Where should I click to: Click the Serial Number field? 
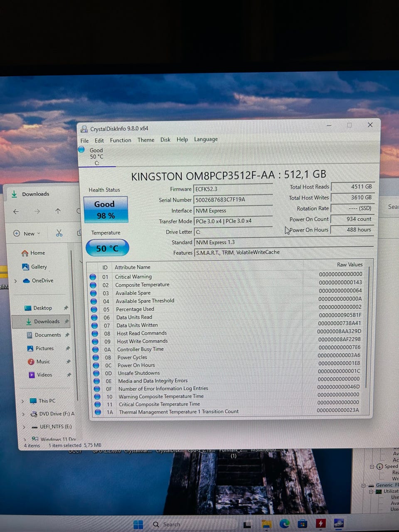point(233,199)
